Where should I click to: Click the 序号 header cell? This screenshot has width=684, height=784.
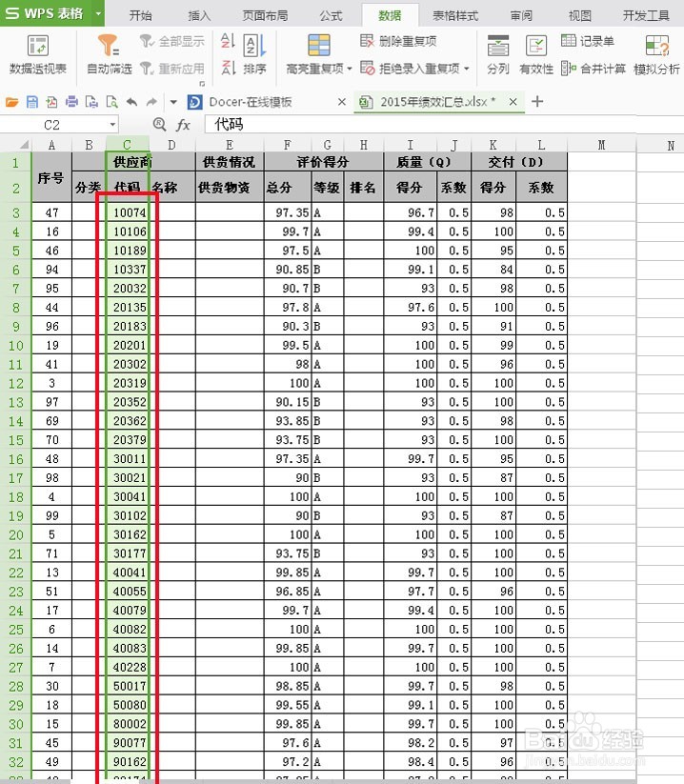coord(51,177)
